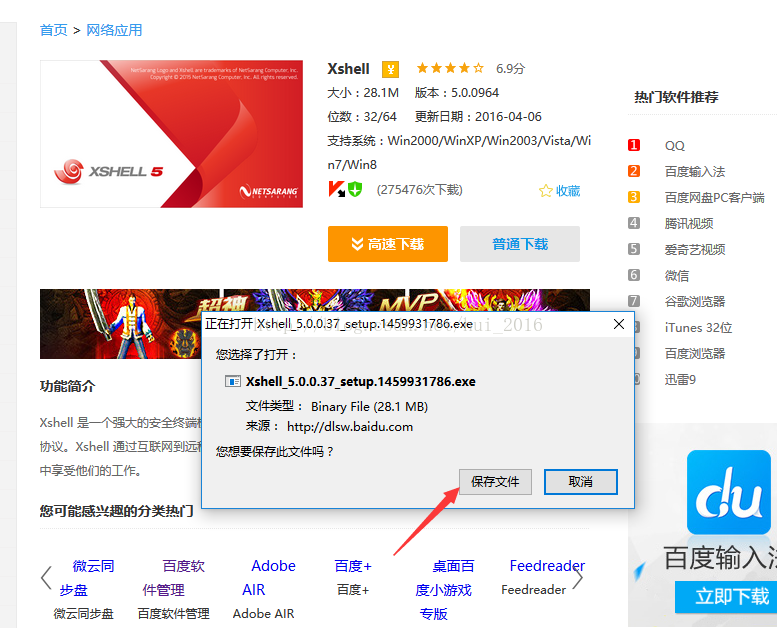
Task: Click the 功能简介 heading
Action: coord(67,386)
